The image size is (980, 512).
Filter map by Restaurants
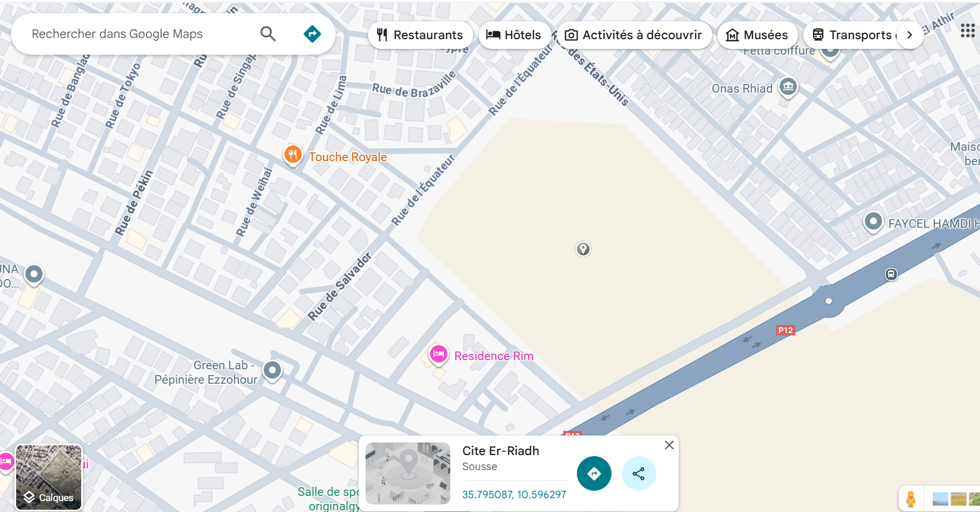[x=420, y=35]
